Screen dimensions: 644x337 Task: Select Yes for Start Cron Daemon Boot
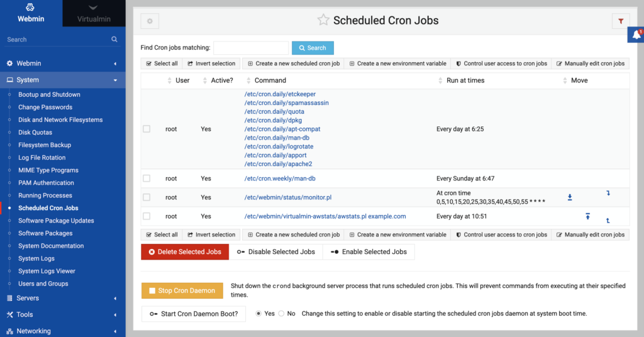[258, 314]
